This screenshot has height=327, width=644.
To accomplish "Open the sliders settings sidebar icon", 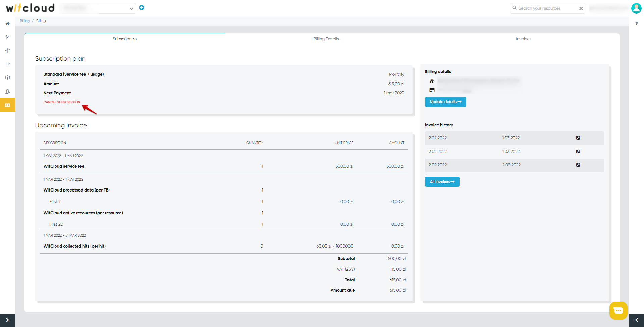I will tap(7, 50).
